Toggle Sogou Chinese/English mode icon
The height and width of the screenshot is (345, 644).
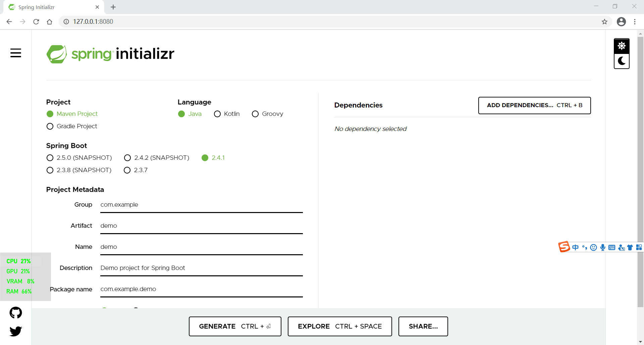click(x=576, y=248)
